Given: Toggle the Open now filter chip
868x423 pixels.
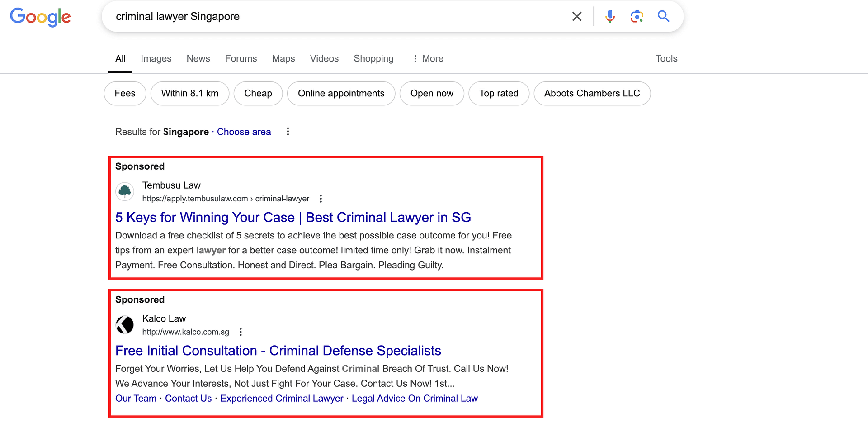Looking at the screenshot, I should click(431, 94).
